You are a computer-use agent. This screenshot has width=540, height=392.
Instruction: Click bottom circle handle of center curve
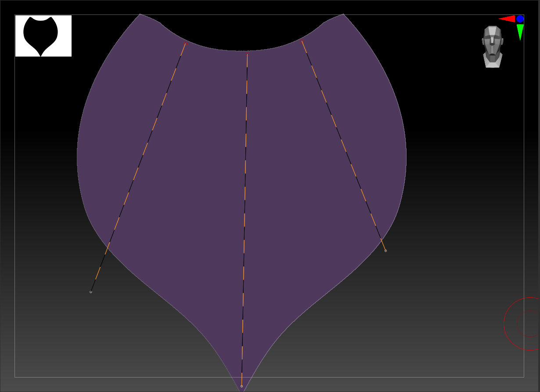[x=241, y=386]
